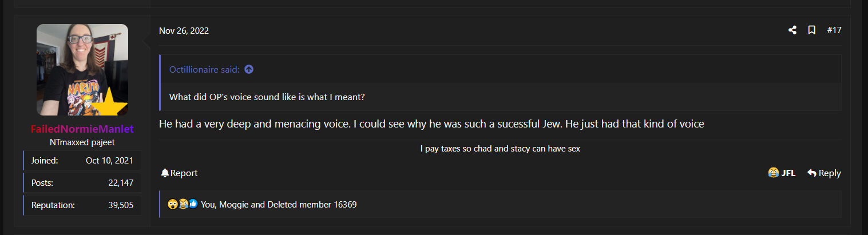This screenshot has width=868, height=235.
Task: Expand the quoted message about OP's voice
Action: click(x=267, y=97)
